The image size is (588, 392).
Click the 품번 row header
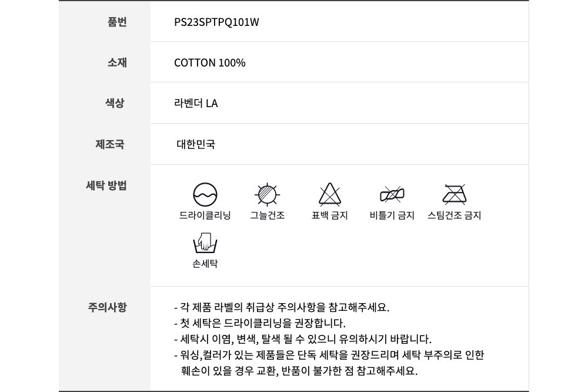[117, 22]
